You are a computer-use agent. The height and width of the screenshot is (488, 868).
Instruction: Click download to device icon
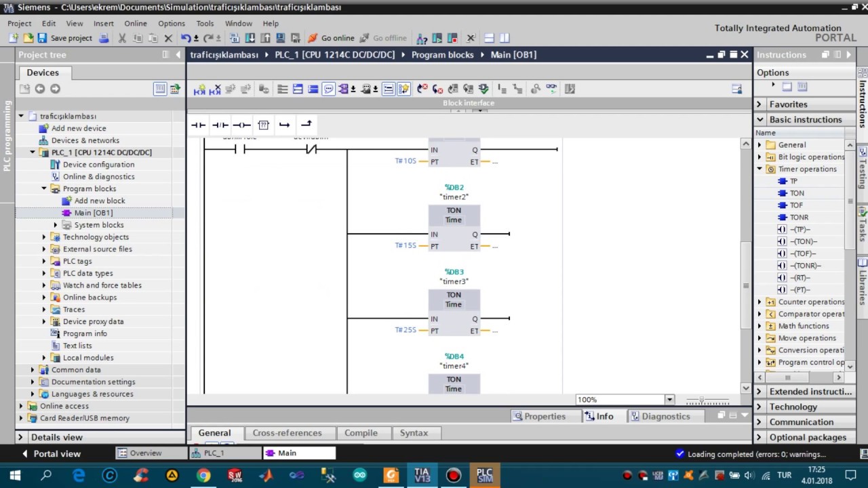point(250,38)
